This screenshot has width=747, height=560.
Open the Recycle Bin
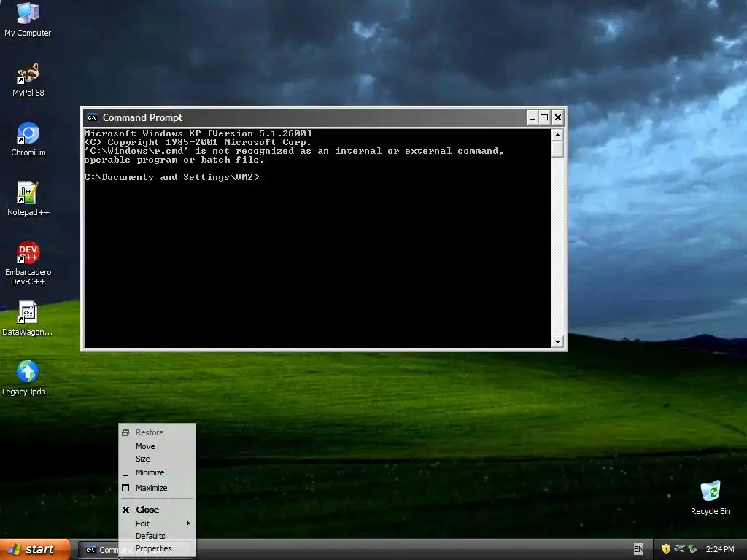(711, 497)
